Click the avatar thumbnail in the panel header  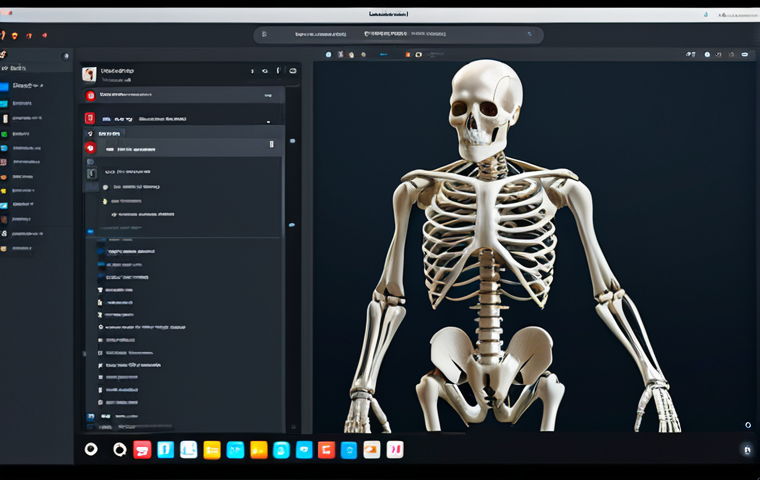(89, 74)
